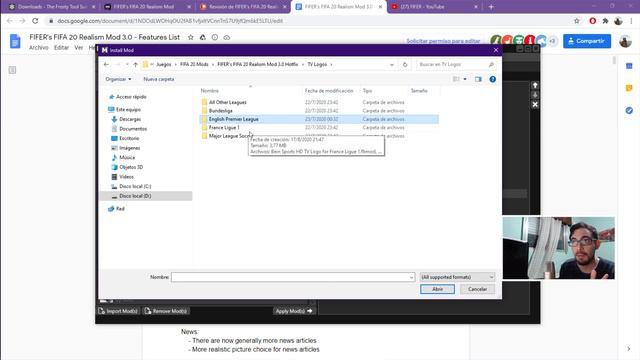Viewport: 640px width, 360px height.
Task: Open the All supported formats dropdown
Action: (457, 277)
